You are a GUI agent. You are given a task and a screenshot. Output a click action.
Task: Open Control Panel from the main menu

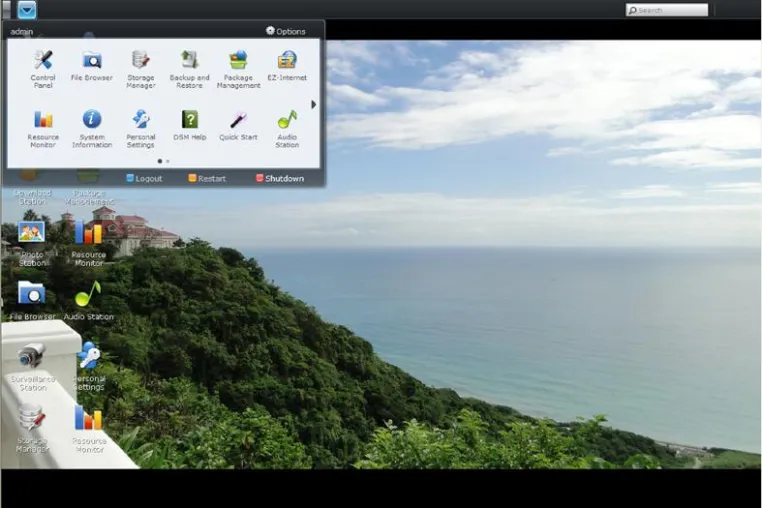(43, 69)
